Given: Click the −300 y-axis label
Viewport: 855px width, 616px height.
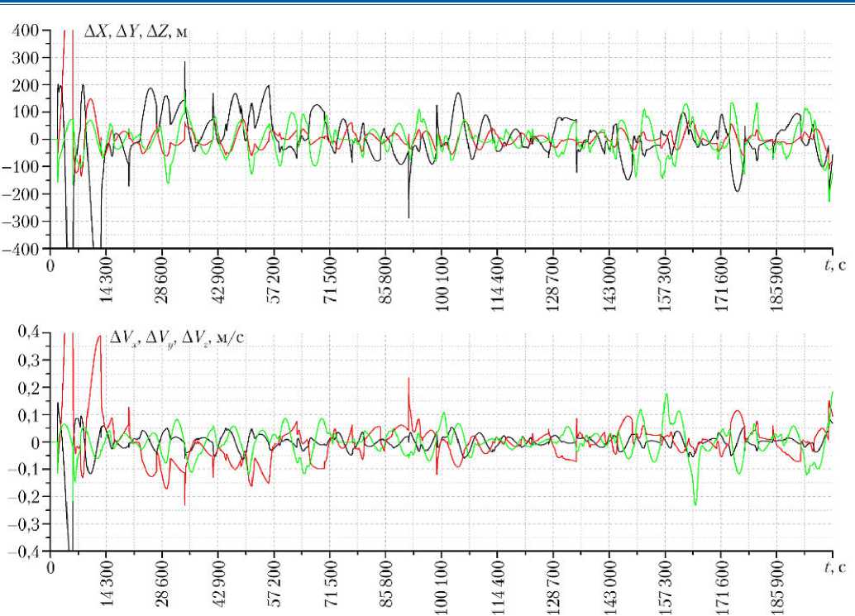Looking at the screenshot, I should click(20, 222).
